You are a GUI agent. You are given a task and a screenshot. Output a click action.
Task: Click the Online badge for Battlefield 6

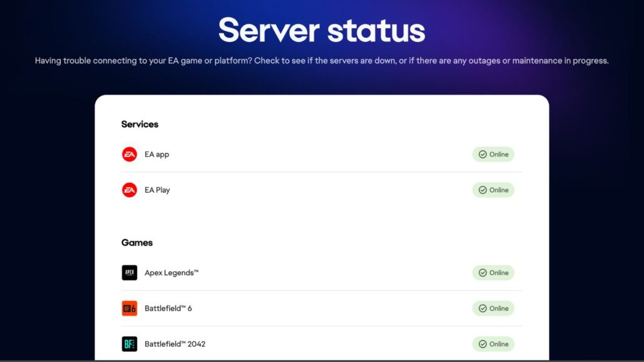click(x=494, y=308)
